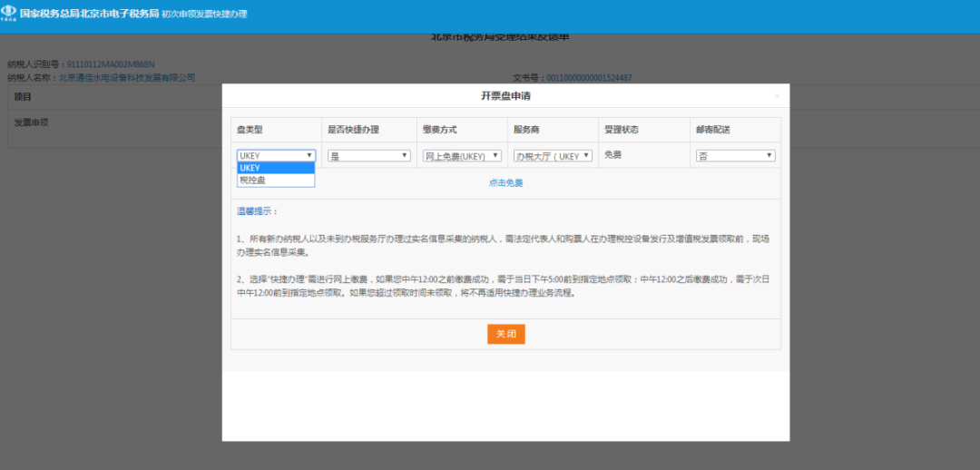Close the 开票盘申请 dialog with X
Screen dimensions: 980x470
777,96
